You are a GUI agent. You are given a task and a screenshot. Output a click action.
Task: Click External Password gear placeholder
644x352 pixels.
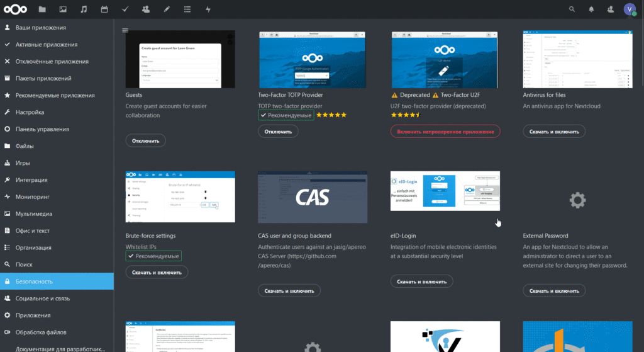(577, 200)
